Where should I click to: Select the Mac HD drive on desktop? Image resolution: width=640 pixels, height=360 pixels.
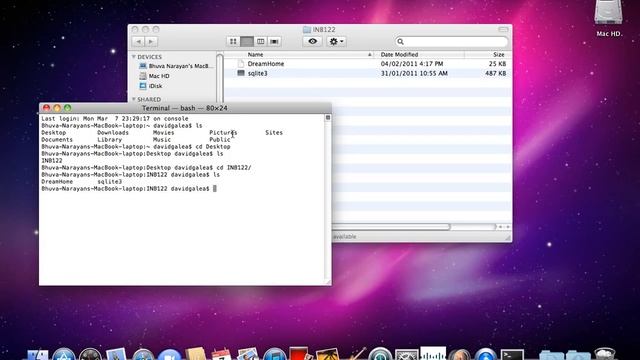click(608, 18)
